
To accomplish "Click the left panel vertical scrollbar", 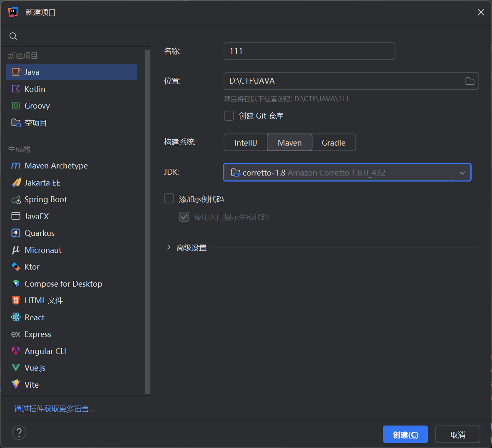I will coord(147,222).
